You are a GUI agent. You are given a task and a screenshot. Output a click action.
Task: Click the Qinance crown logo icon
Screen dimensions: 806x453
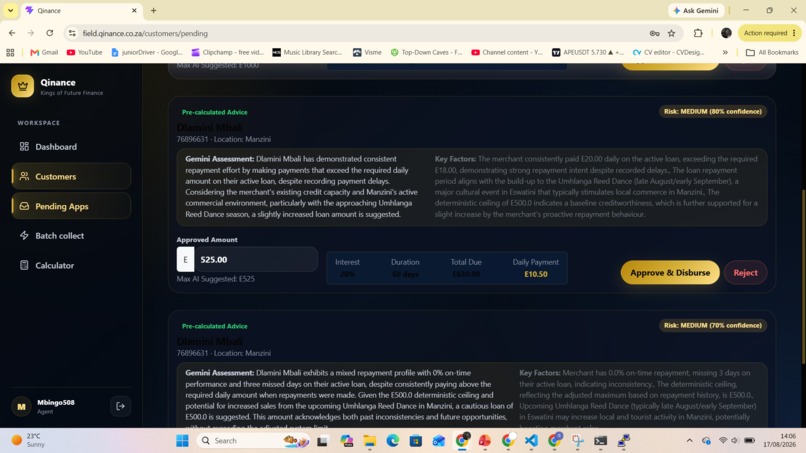[23, 86]
